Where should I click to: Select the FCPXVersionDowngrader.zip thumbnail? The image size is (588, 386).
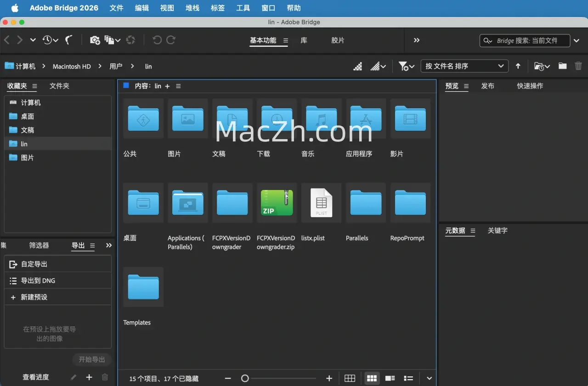pos(277,203)
